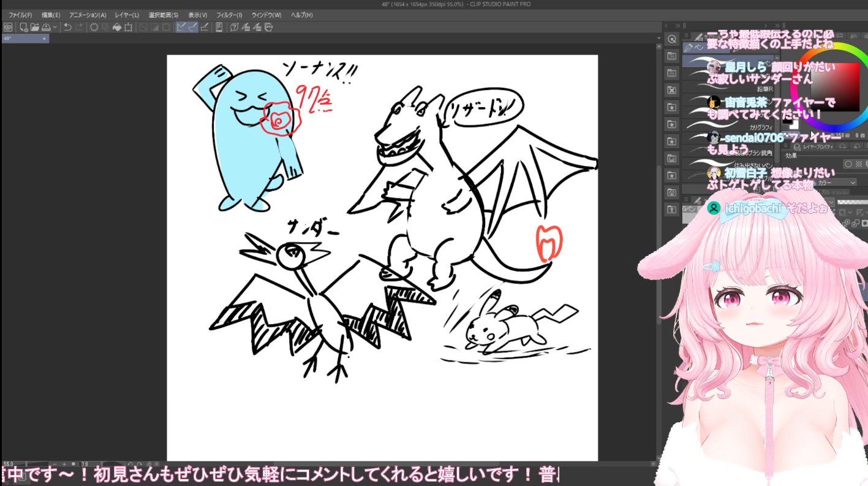The width and height of the screenshot is (868, 486).
Task: Rotate canvas right icon in bottom bar
Action: (140, 464)
